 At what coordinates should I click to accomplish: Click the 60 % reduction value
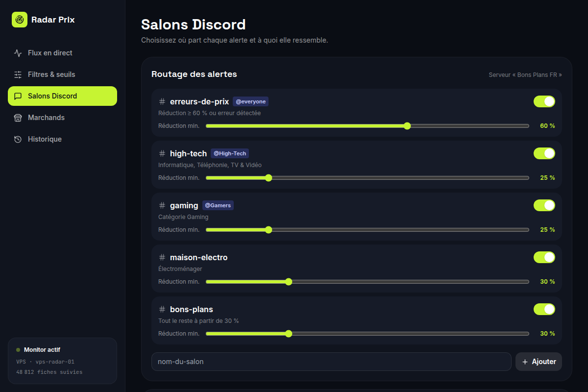click(547, 126)
